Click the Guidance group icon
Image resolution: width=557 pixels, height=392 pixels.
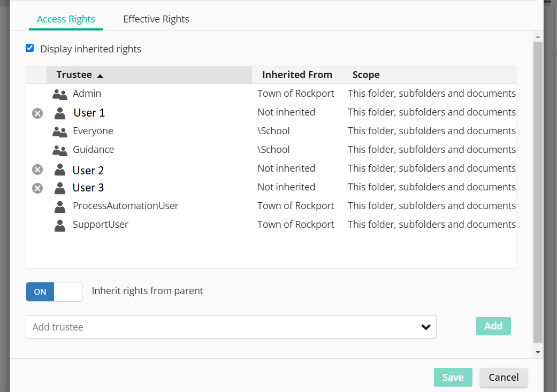pos(60,151)
